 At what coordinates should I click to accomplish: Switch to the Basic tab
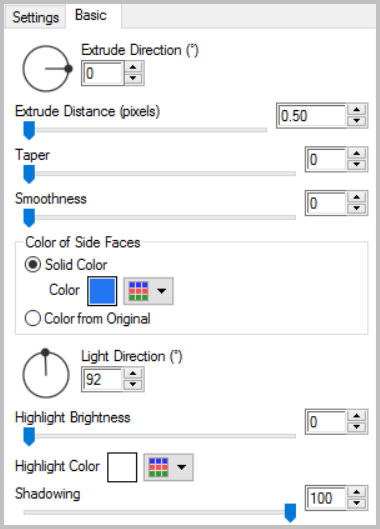(x=93, y=16)
